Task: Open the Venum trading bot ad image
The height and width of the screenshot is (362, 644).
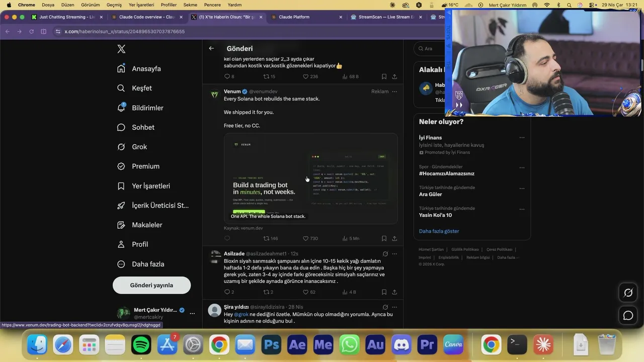Action: click(310, 178)
